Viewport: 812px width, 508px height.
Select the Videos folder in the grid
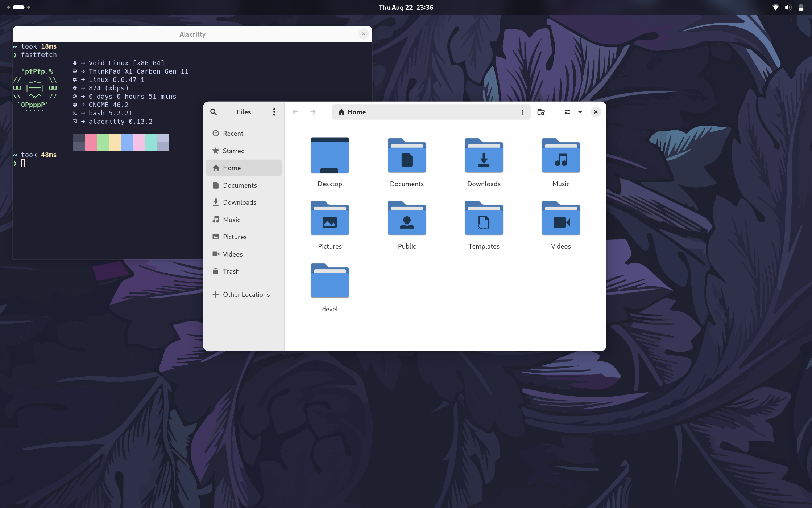(x=561, y=218)
